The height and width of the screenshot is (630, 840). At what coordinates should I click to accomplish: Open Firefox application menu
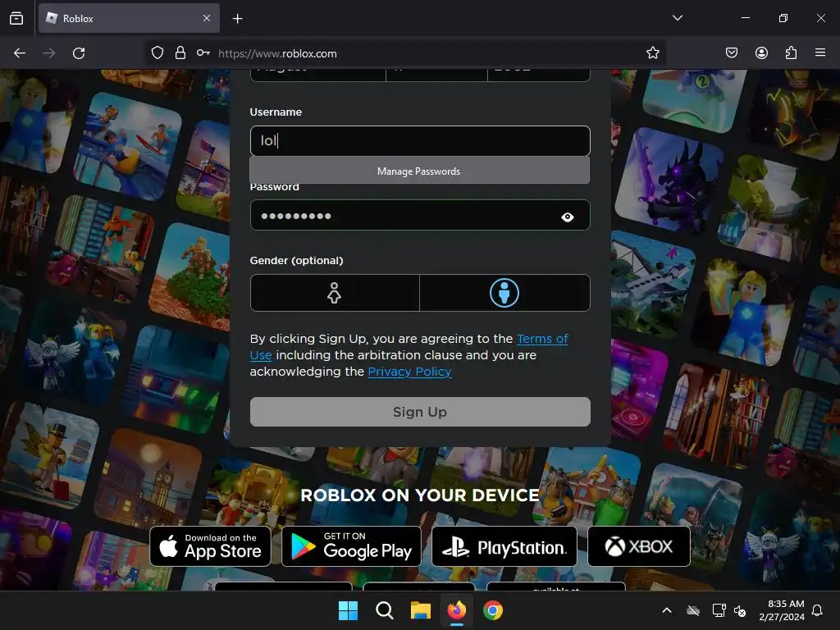click(x=820, y=53)
